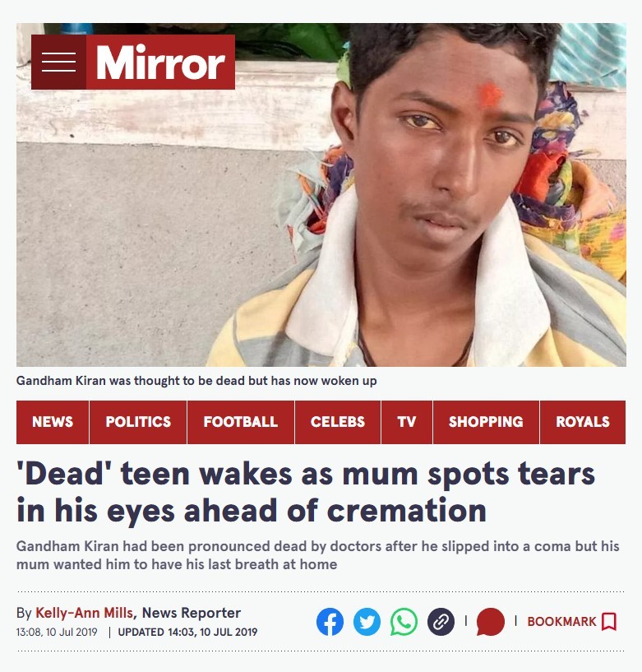Go to the Politics section
This screenshot has height=672, width=642.
[138, 422]
